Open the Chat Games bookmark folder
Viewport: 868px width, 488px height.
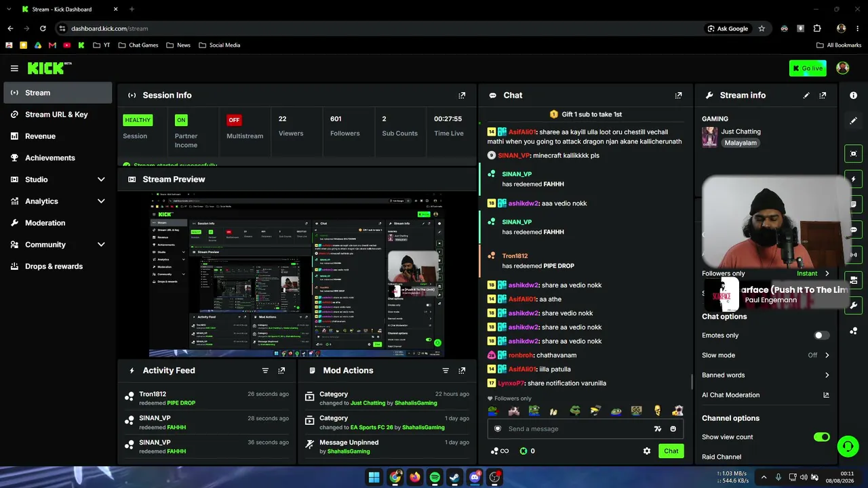point(138,45)
